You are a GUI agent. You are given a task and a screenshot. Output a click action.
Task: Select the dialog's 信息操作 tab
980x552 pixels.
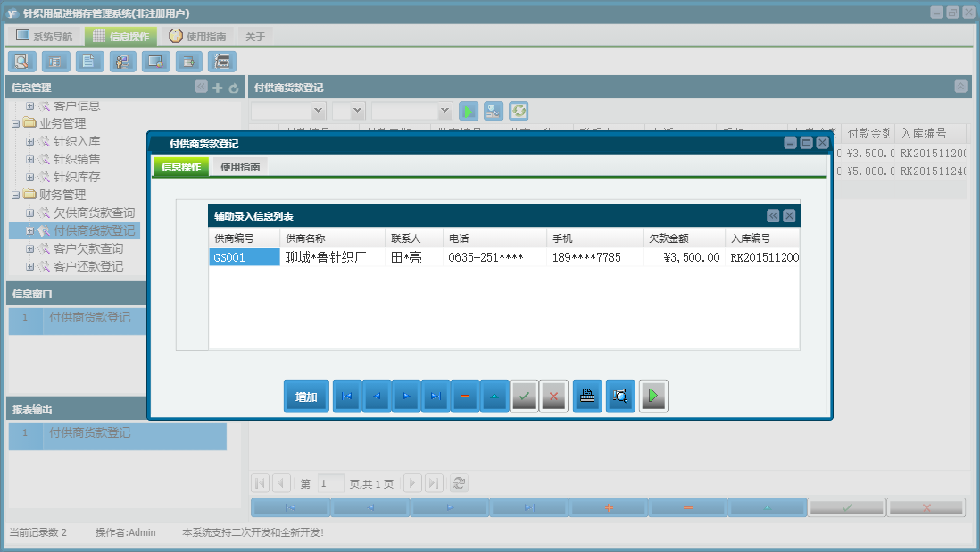click(181, 167)
